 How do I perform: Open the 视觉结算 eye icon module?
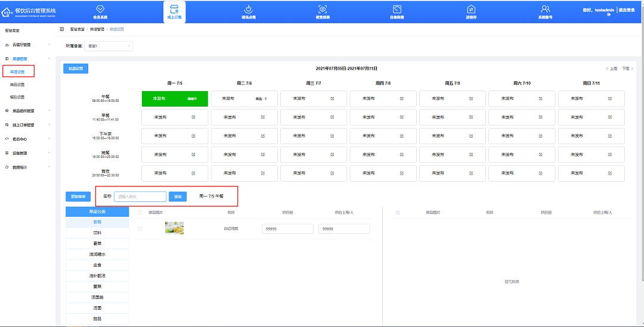(323, 10)
